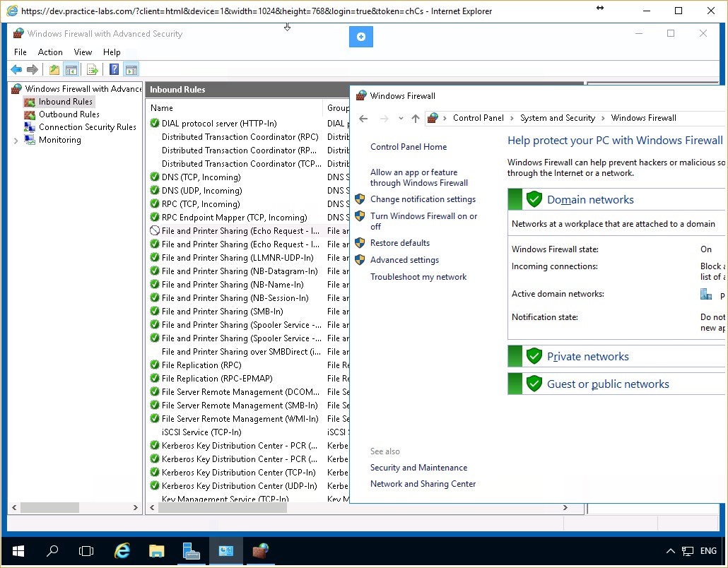
Task: Open Turn Windows Firewall on or off
Action: point(424,220)
